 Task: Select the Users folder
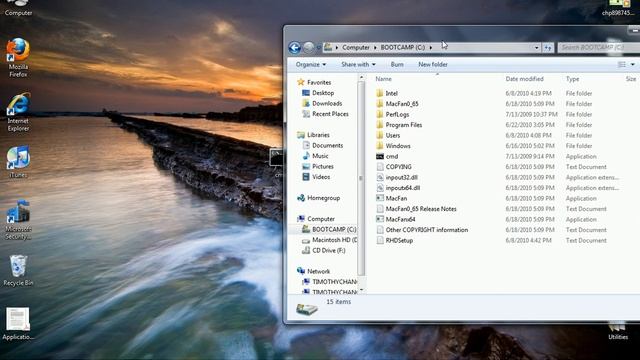click(x=388, y=135)
